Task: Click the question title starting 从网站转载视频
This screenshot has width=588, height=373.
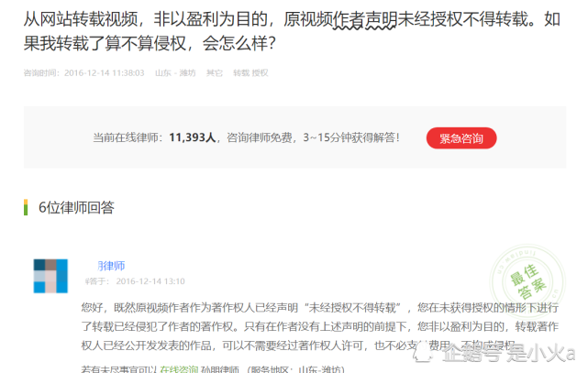Action: click(x=292, y=31)
